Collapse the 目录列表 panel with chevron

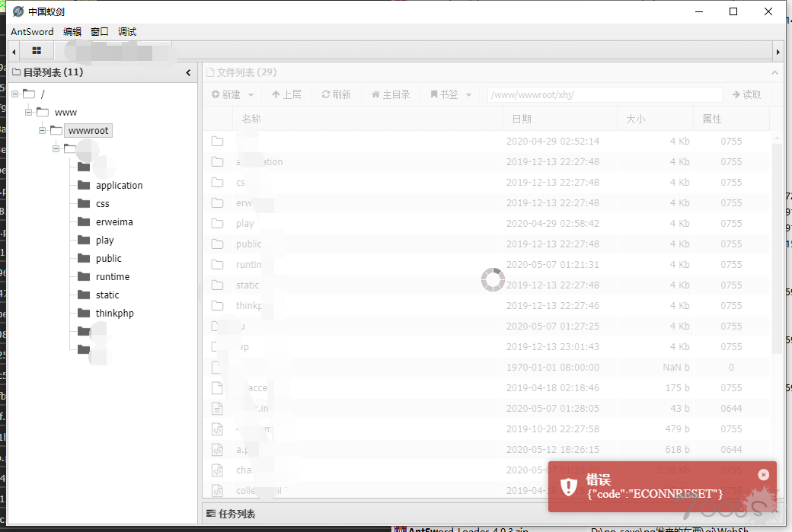pos(188,72)
